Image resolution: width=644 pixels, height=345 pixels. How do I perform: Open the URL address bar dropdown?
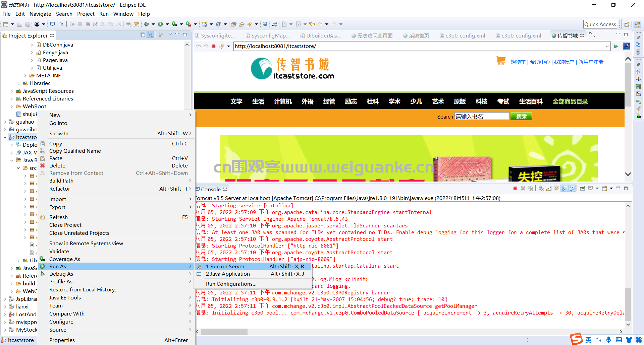point(607,46)
